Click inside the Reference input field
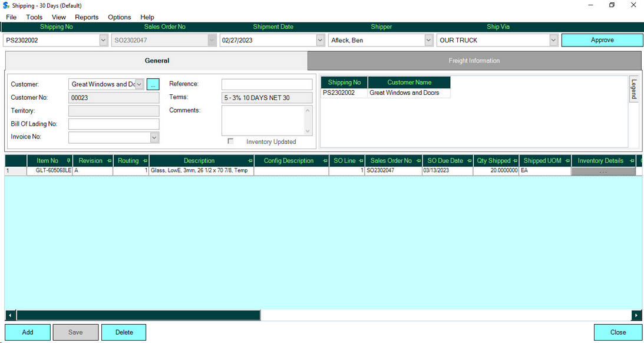 click(x=266, y=84)
